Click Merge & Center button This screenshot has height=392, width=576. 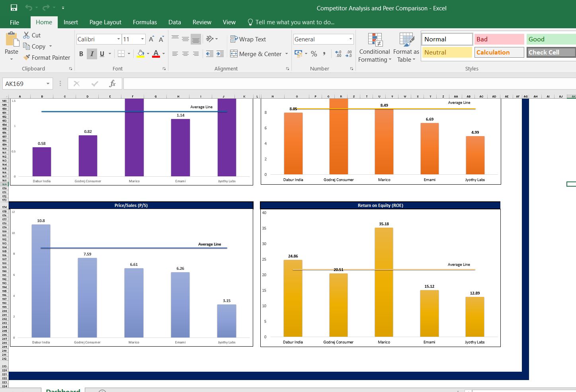coord(256,54)
